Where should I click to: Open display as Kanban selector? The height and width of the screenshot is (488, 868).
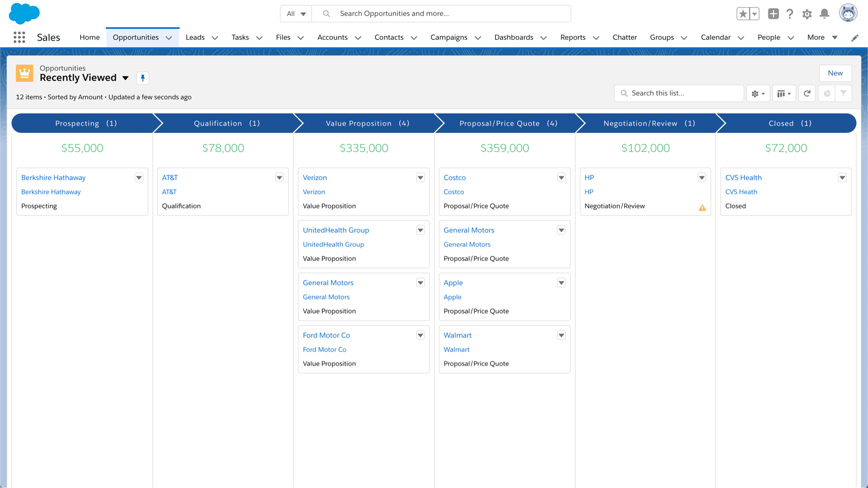pyautogui.click(x=784, y=93)
